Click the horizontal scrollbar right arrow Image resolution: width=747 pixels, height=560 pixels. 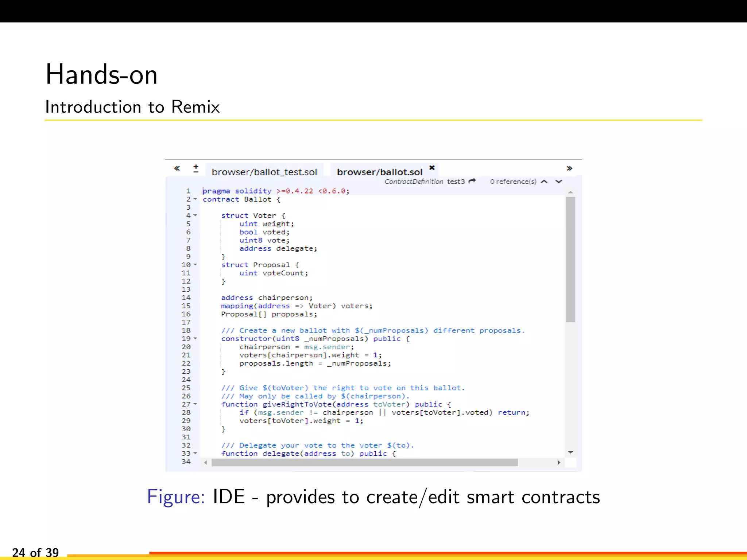point(559,463)
